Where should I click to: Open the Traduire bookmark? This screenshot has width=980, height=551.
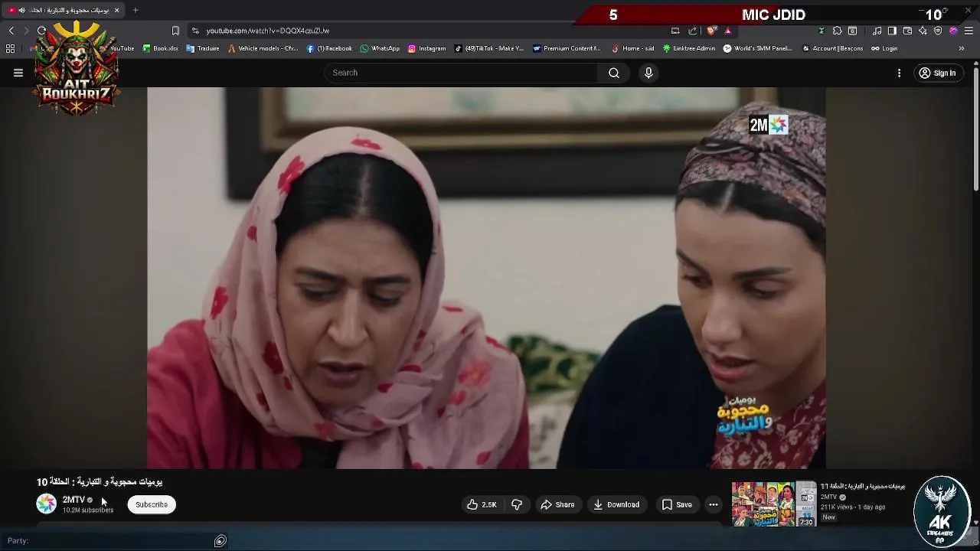(x=203, y=48)
